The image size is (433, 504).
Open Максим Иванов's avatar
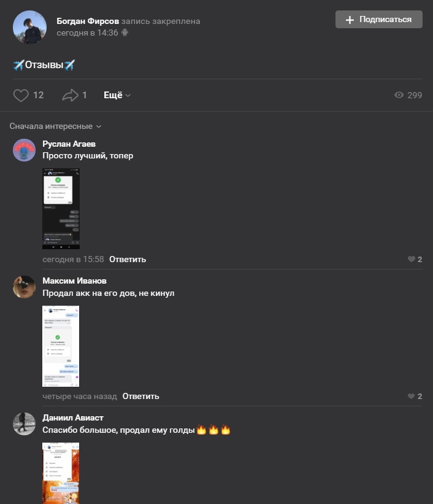pyautogui.click(x=24, y=287)
